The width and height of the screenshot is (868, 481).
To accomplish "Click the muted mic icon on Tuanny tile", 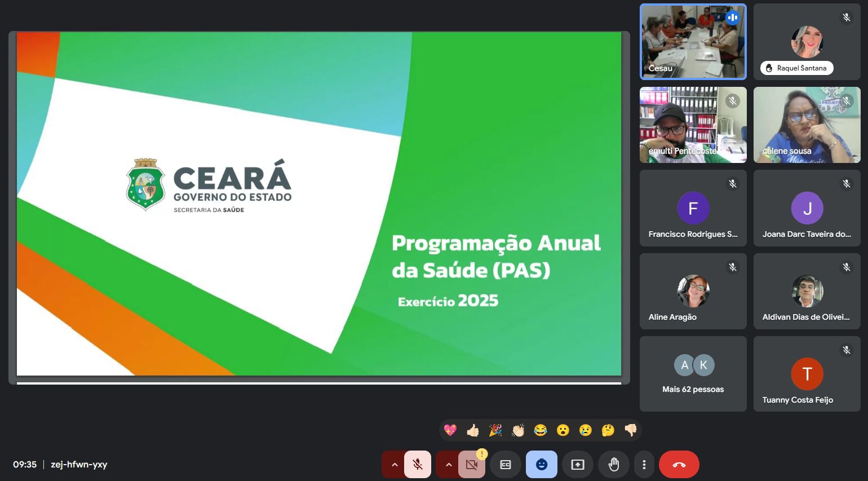I will (x=846, y=350).
